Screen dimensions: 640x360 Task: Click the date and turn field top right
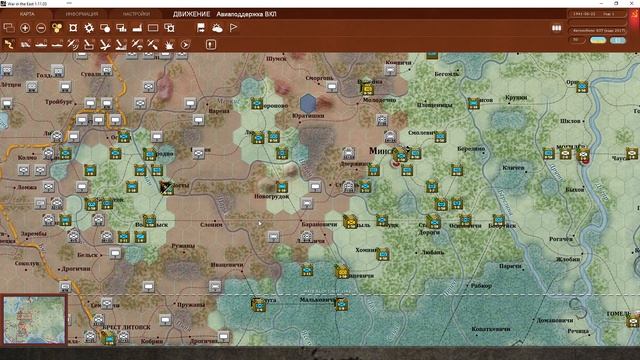598,14
